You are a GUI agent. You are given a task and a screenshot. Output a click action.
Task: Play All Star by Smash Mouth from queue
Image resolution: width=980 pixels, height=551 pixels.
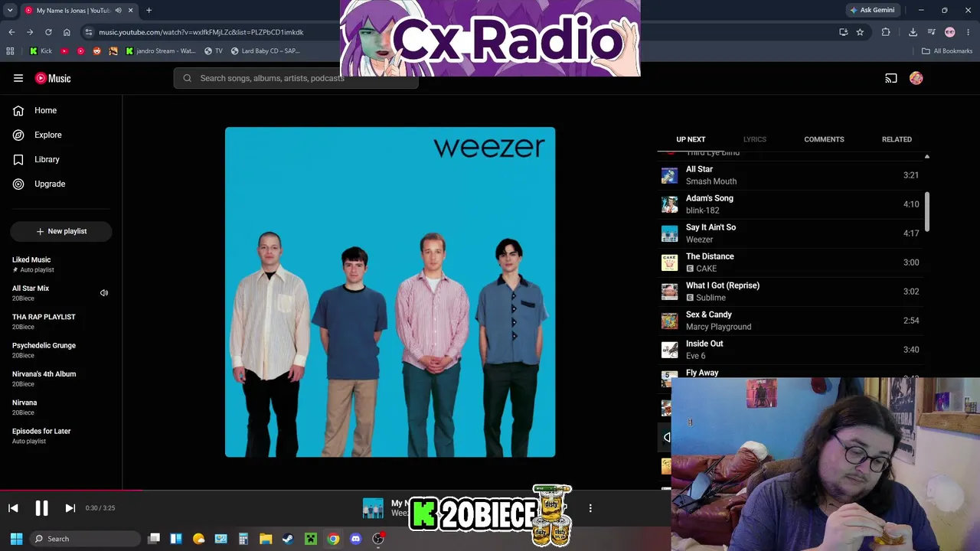coord(790,175)
